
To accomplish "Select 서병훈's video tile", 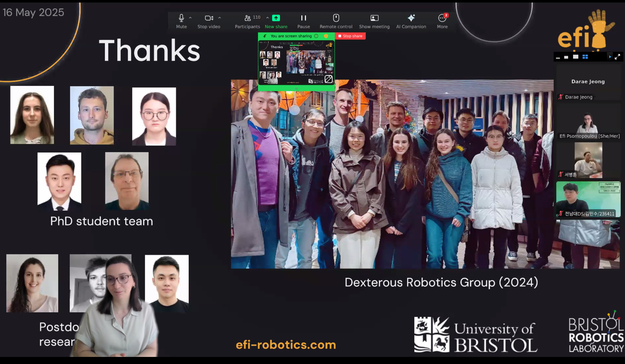I will [x=588, y=160].
